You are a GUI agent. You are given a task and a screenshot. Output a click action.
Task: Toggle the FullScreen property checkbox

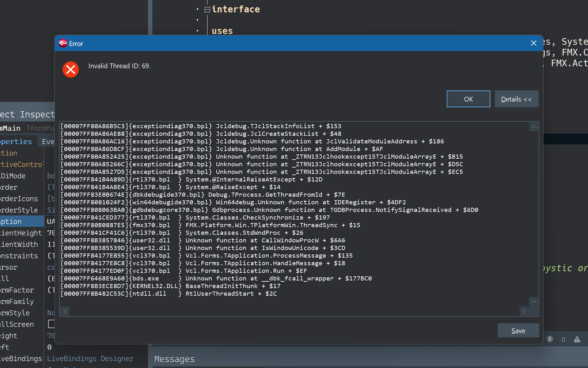(51, 324)
